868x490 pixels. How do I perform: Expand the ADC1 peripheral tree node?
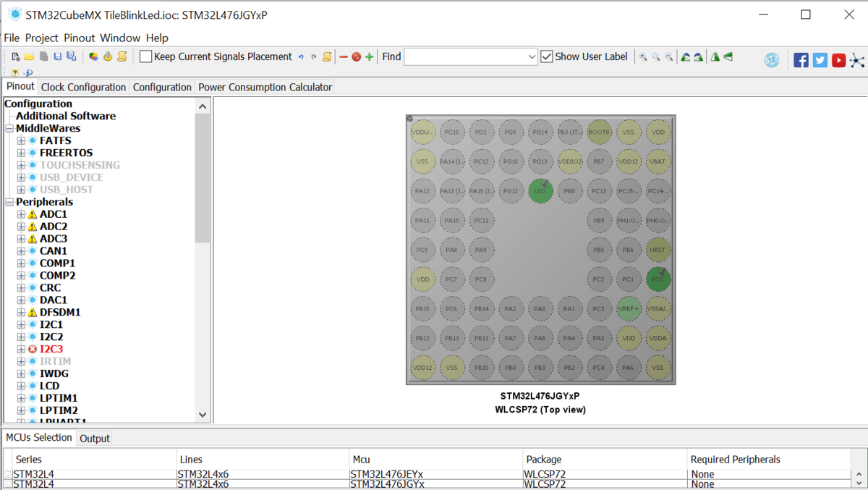(21, 214)
